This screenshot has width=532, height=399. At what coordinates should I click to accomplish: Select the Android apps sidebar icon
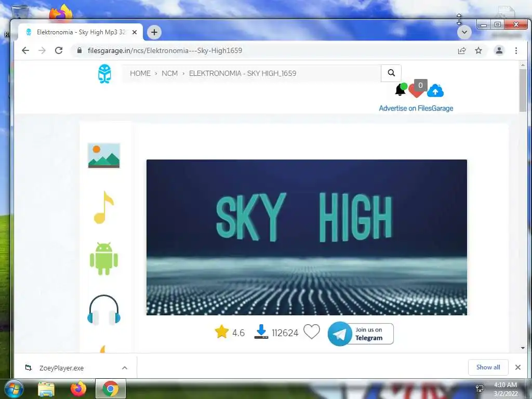(104, 259)
